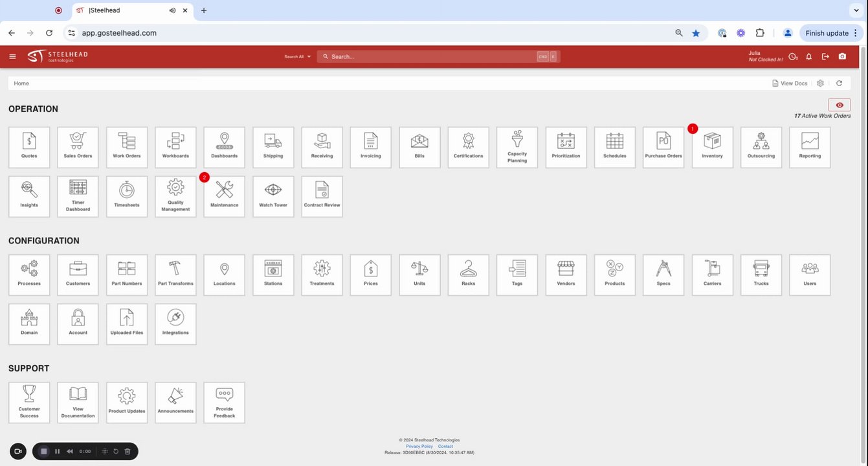Open the Specs tile

click(x=663, y=275)
